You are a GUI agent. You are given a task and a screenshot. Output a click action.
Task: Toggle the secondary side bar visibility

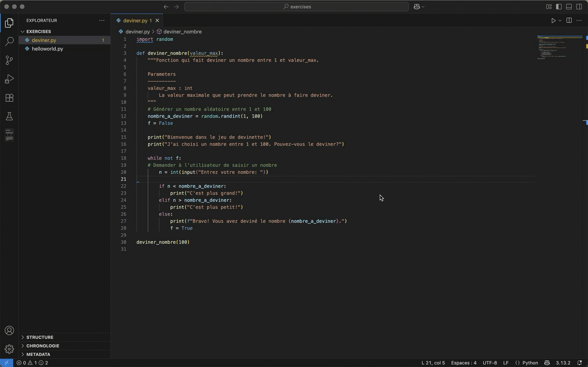pyautogui.click(x=579, y=7)
